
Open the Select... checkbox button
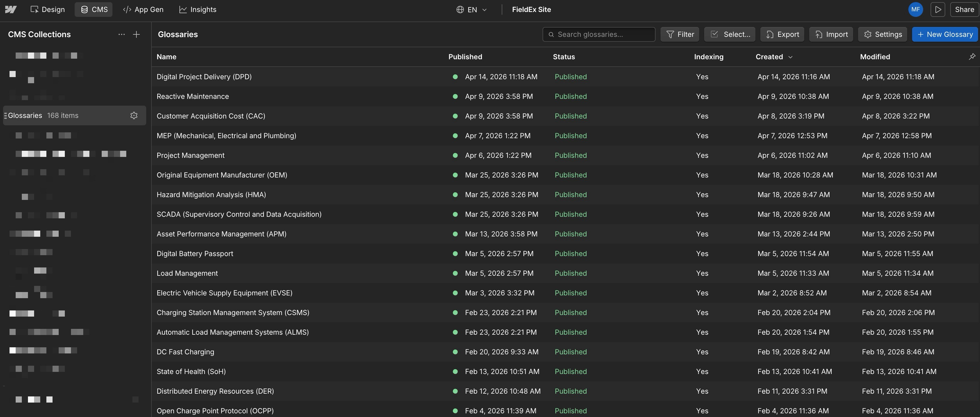click(729, 35)
